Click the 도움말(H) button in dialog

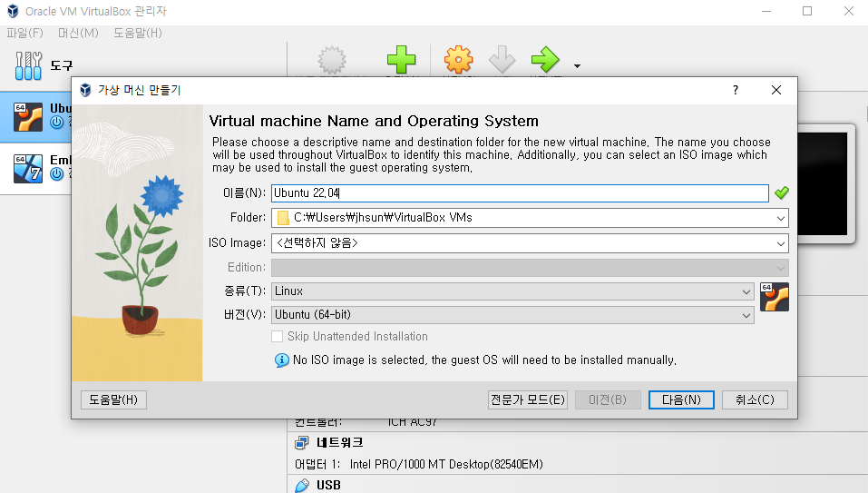[x=113, y=400]
